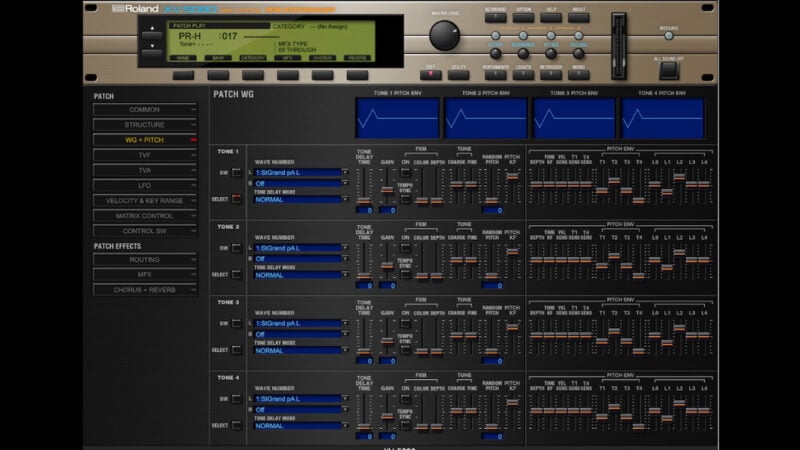Viewport: 800px width, 450px height.
Task: Click the Utility button
Action: point(458,74)
